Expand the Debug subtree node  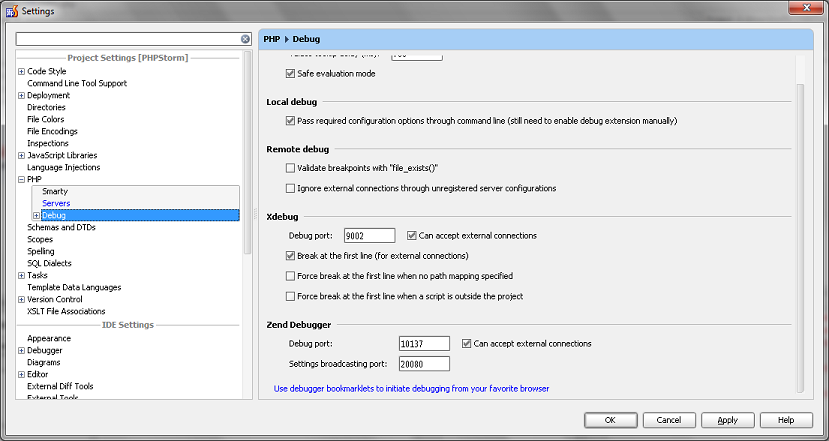(x=36, y=216)
